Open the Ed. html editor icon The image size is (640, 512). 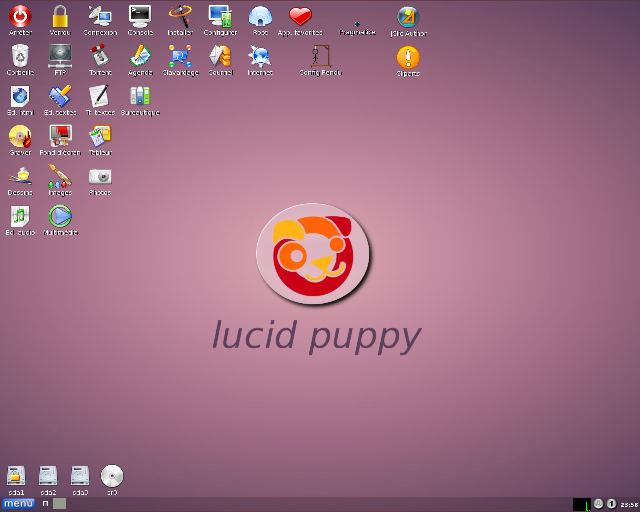point(20,96)
